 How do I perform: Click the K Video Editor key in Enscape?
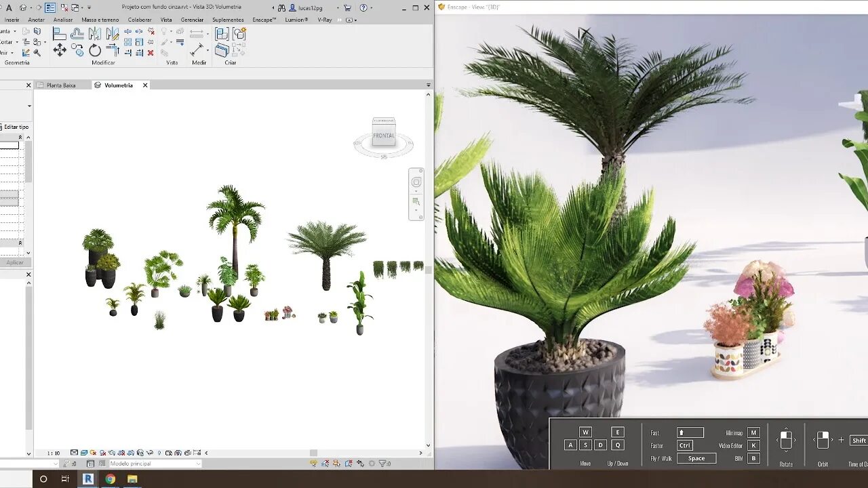point(753,445)
